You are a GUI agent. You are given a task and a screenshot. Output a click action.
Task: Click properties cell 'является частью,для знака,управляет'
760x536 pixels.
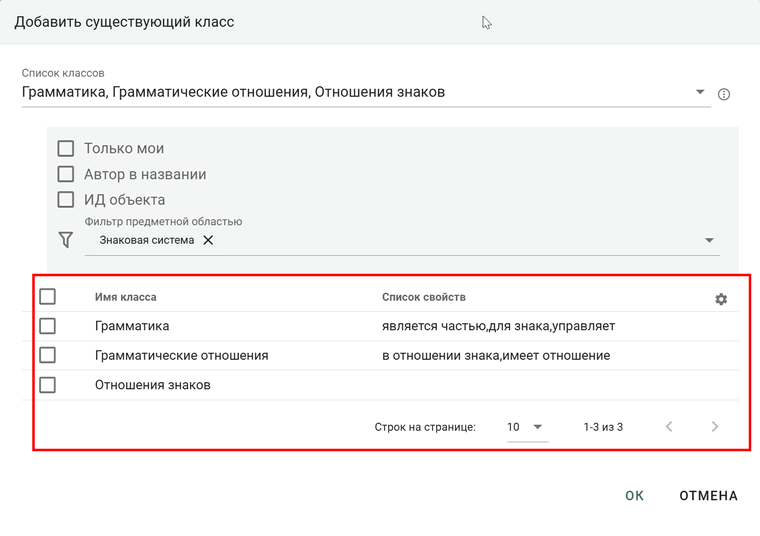498,326
